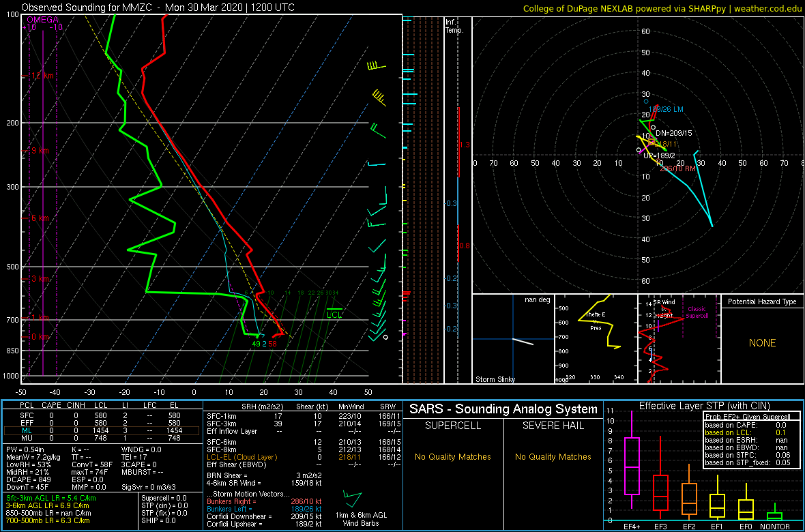805x532 pixels.
Task: Click the weather.cod.edu NEXLAB header text
Action: 663,8
